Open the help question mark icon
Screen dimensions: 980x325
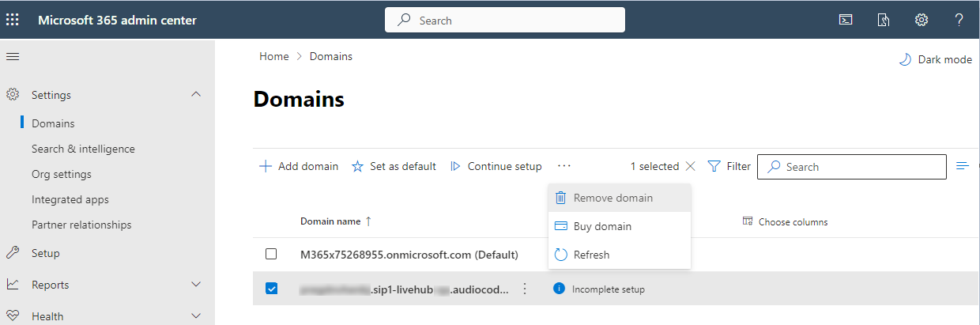959,21
